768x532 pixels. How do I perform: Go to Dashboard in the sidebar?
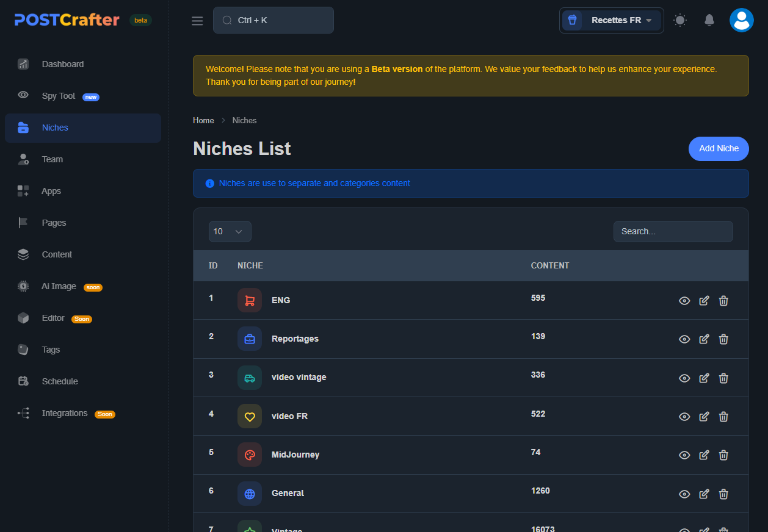62,64
